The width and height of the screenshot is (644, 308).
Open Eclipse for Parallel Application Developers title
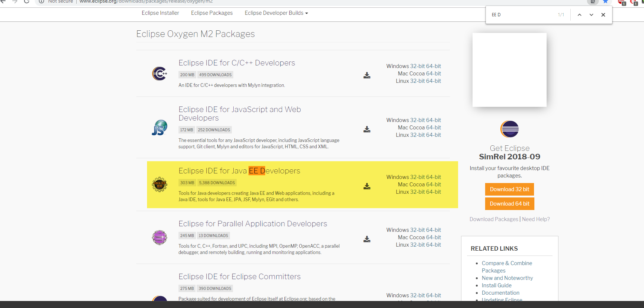253,224
